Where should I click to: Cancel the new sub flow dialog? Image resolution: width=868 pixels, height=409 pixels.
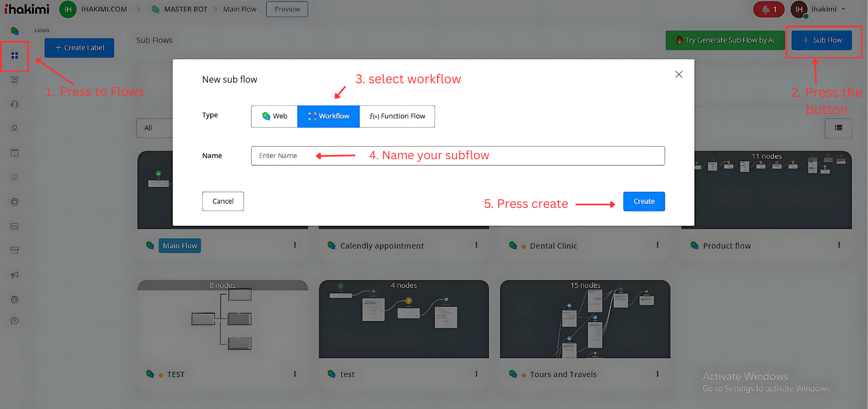point(223,201)
